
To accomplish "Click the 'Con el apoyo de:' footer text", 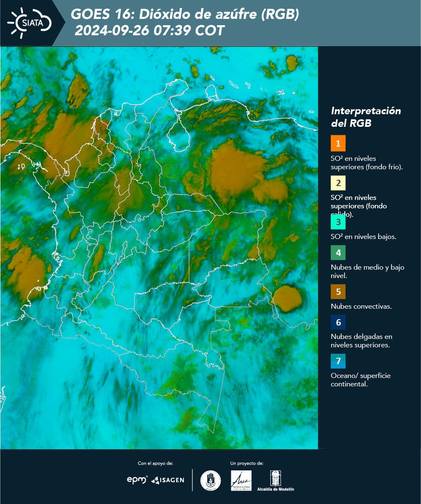I will point(155,463).
